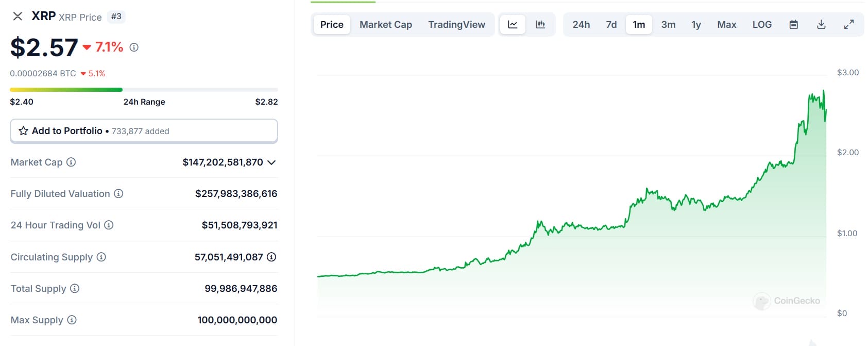Add XRP to Portfolio button
This screenshot has width=868, height=346.
[144, 131]
